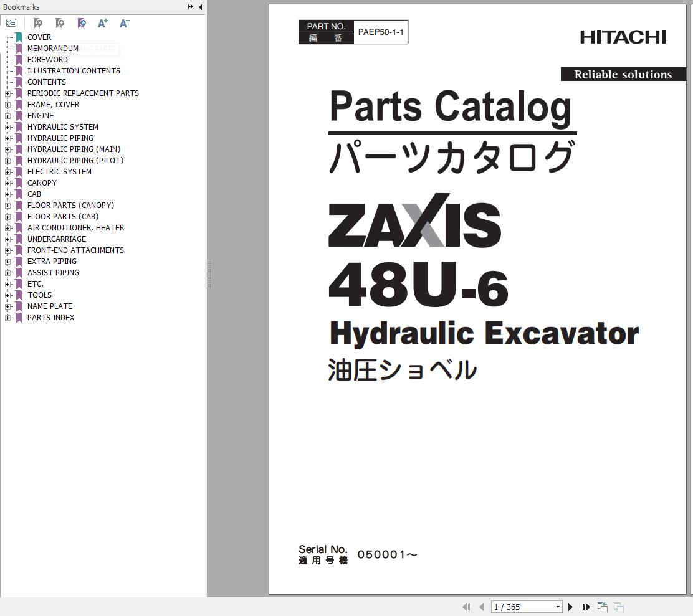This screenshot has height=616, width=693.
Task: Click the bookmark ribbon icon beside ENGINE
Action: click(19, 116)
